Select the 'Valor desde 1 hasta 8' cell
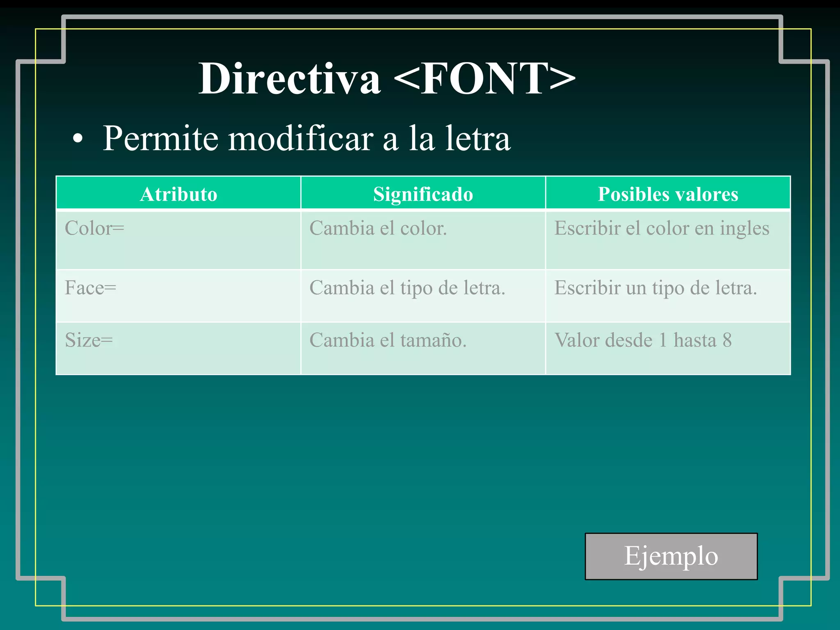The height and width of the screenshot is (630, 840). click(x=668, y=348)
